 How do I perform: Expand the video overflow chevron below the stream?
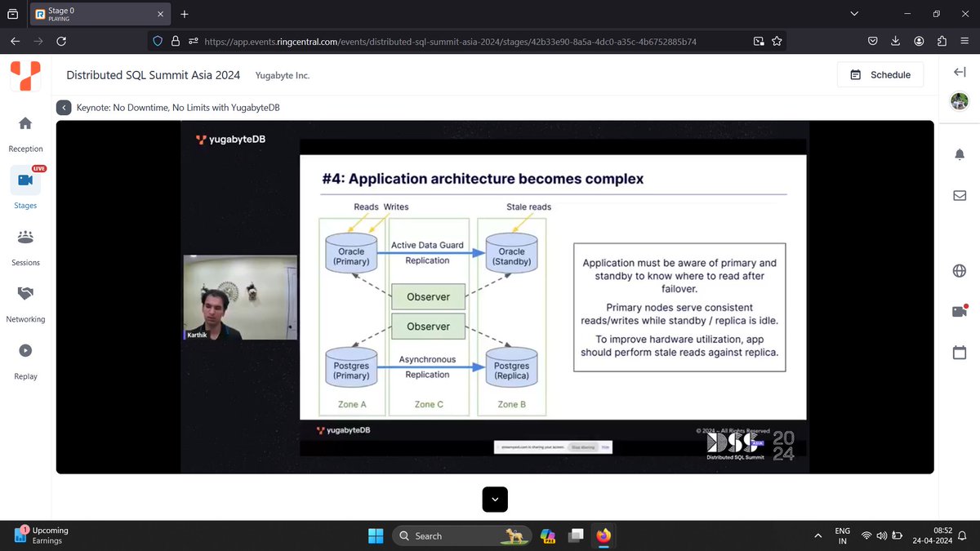click(494, 499)
